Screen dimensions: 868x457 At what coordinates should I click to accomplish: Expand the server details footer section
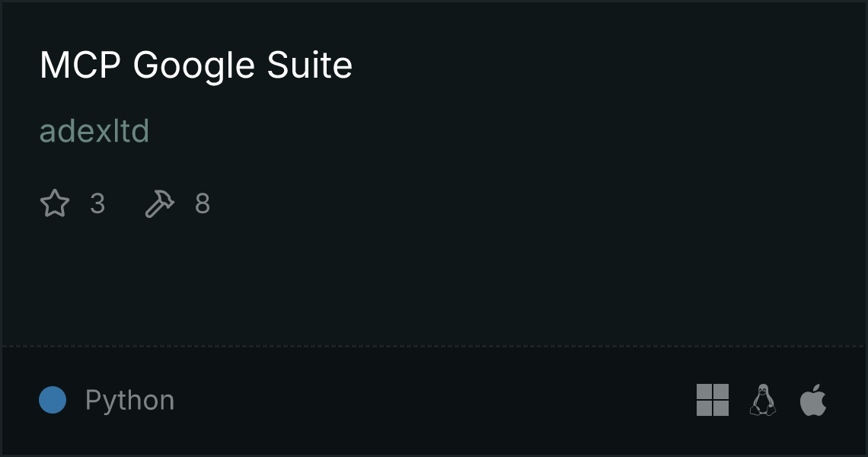[x=434, y=399]
